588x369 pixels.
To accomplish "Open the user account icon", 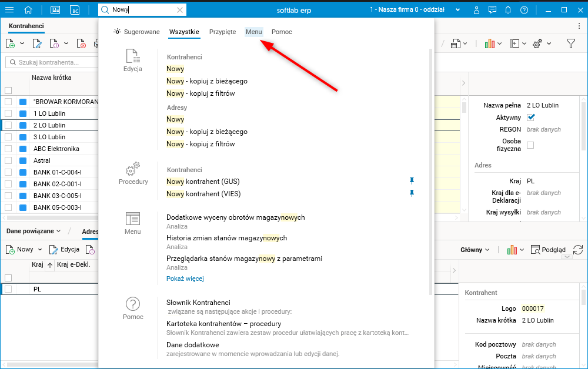I will click(476, 10).
